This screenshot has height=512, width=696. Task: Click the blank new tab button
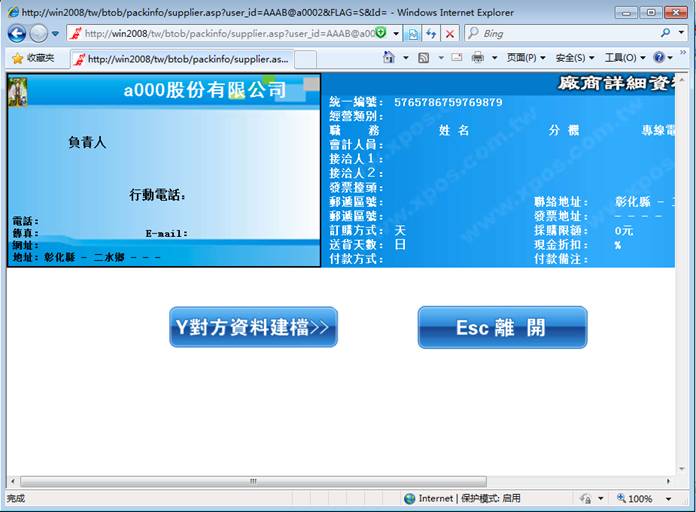coord(305,59)
